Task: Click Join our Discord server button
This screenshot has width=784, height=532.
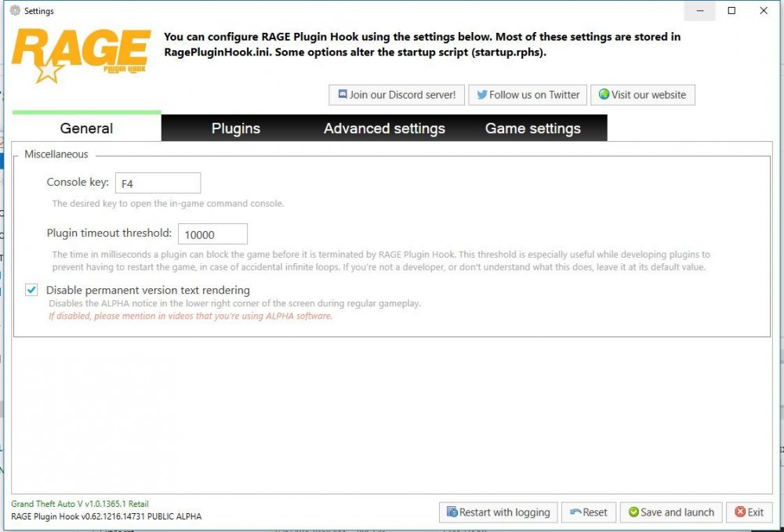Action: pos(397,95)
